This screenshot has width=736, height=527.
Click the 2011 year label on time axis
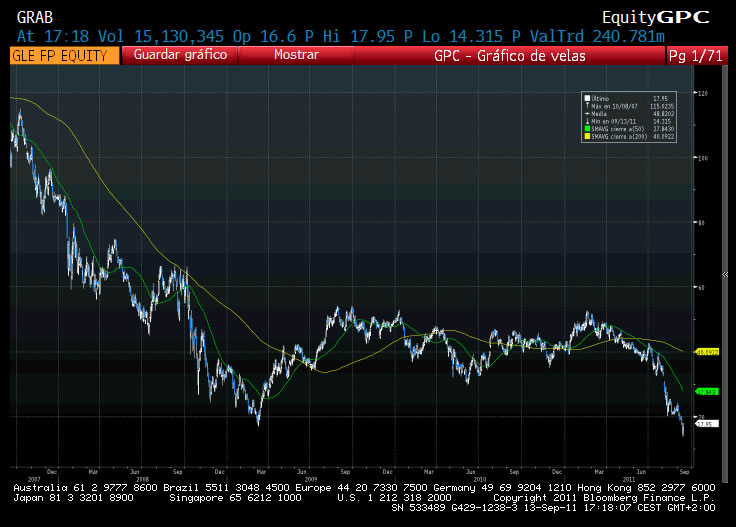click(629, 479)
